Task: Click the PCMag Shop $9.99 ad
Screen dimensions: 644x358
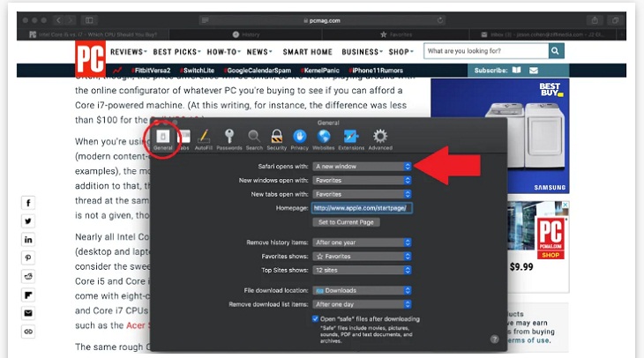Action: point(538,245)
